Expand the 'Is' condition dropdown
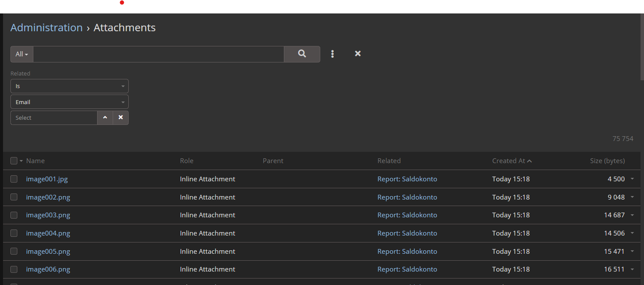This screenshot has height=285, width=644. click(x=69, y=86)
